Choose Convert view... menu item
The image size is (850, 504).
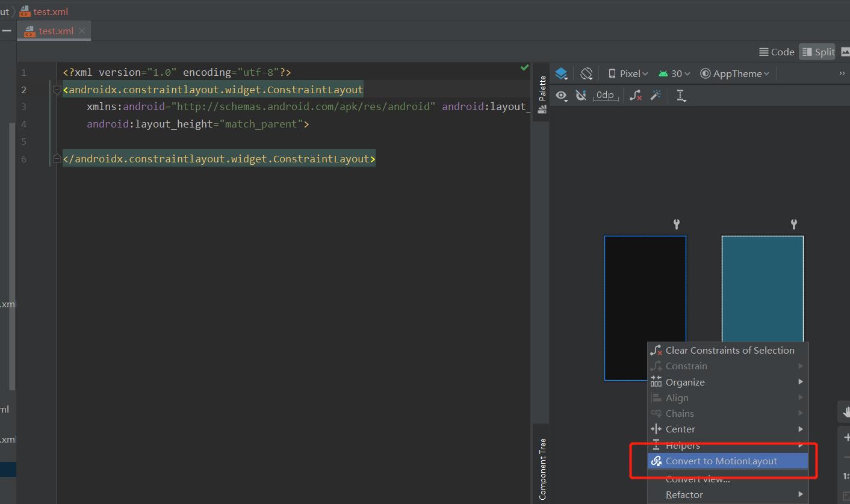coord(728,479)
